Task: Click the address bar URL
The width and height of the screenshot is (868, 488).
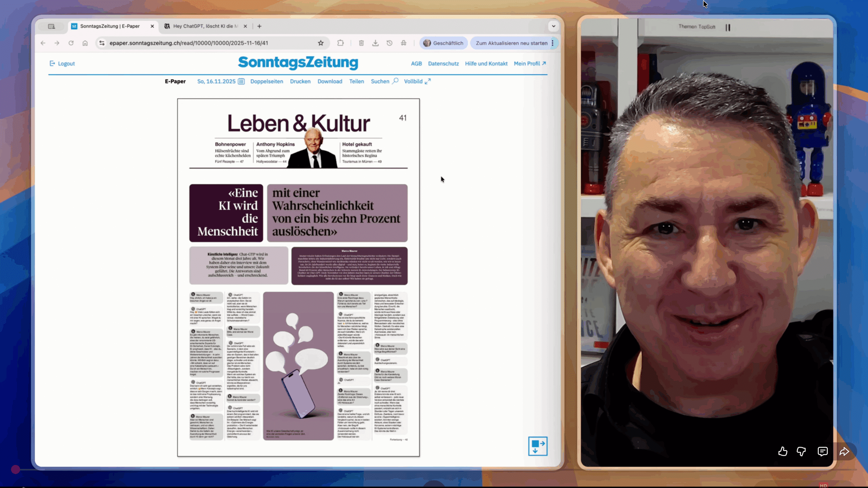Action: [189, 43]
